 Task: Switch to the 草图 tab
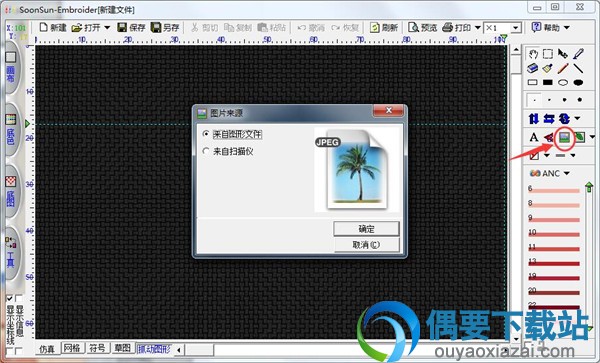click(x=122, y=348)
